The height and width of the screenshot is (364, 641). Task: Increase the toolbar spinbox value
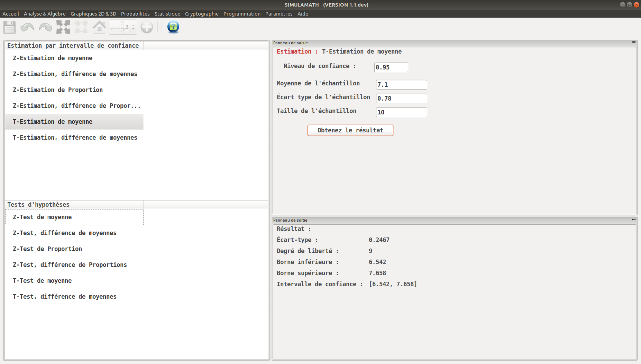pos(133,25)
